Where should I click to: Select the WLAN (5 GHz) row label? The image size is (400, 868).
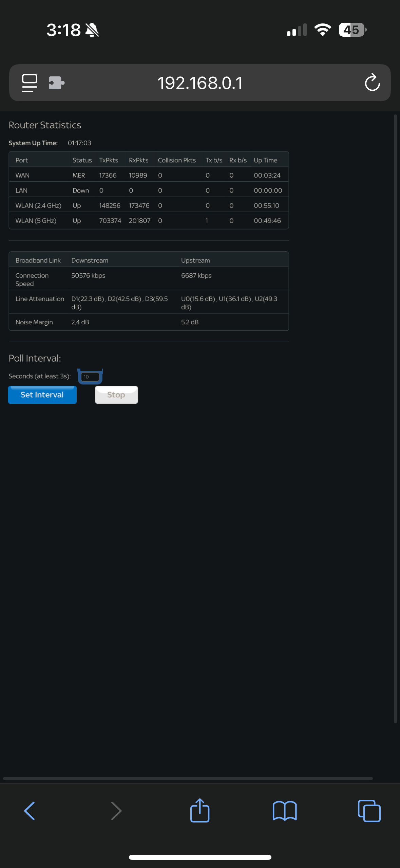(36, 221)
